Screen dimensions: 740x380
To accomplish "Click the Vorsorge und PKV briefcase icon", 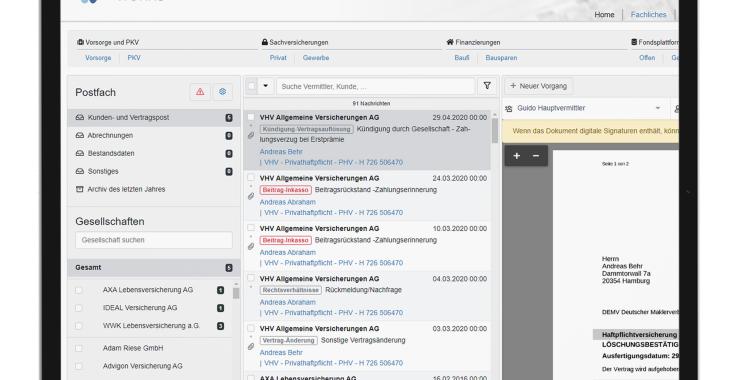I will (80, 42).
